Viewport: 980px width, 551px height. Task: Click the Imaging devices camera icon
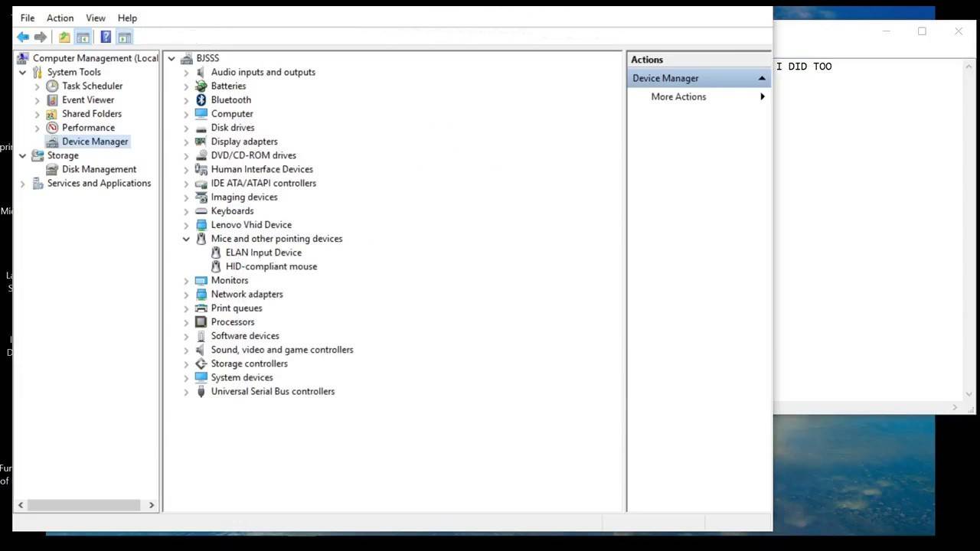point(201,197)
